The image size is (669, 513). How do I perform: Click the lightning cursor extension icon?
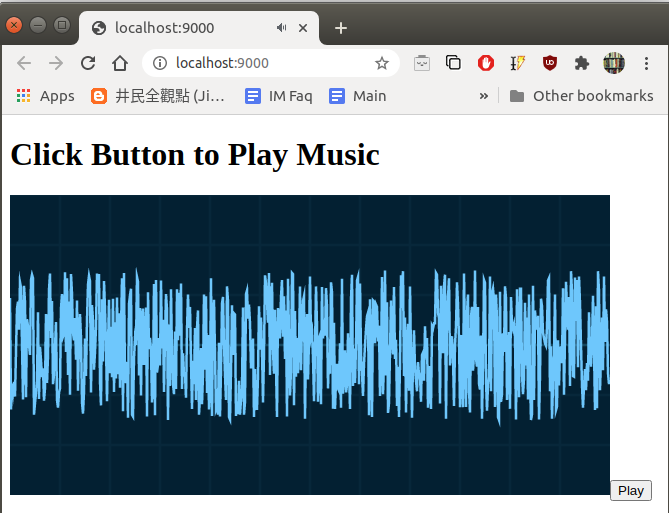point(518,63)
